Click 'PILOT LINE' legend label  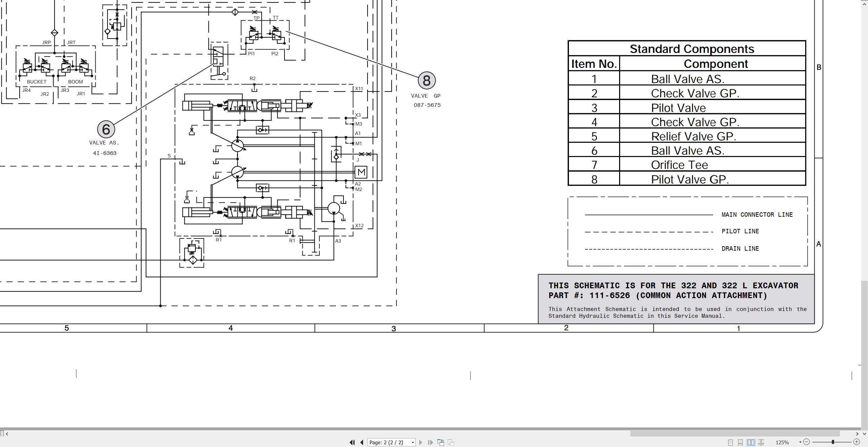click(x=740, y=231)
